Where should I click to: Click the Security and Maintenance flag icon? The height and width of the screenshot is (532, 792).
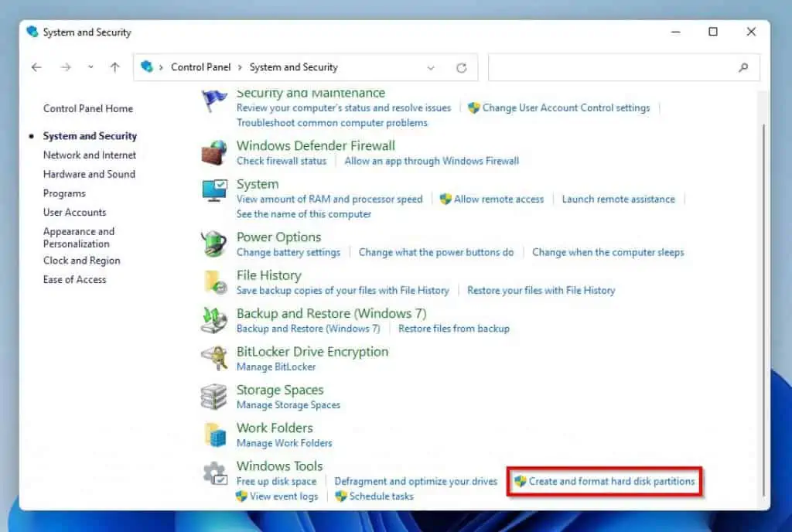[213, 100]
